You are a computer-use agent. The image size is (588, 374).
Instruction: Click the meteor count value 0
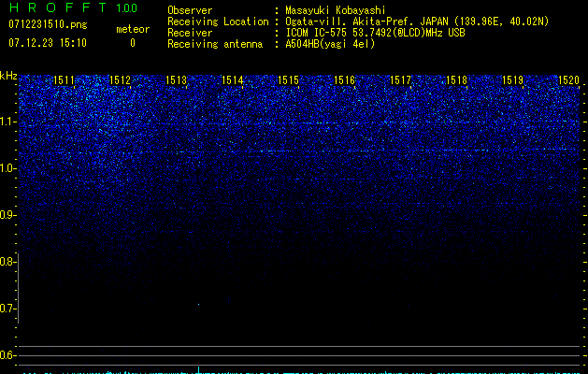click(x=133, y=43)
